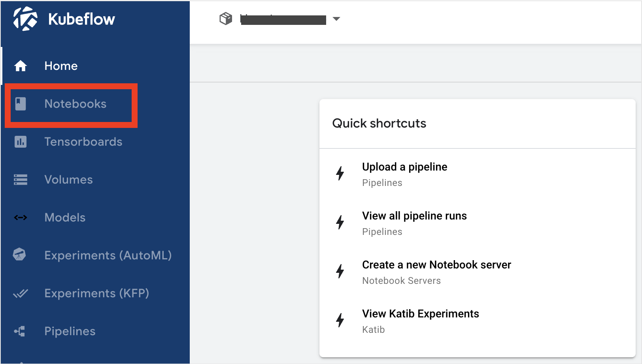Screen dimensions: 642x364
Task: Click the Pipelines tree icon
Action: [20, 331]
